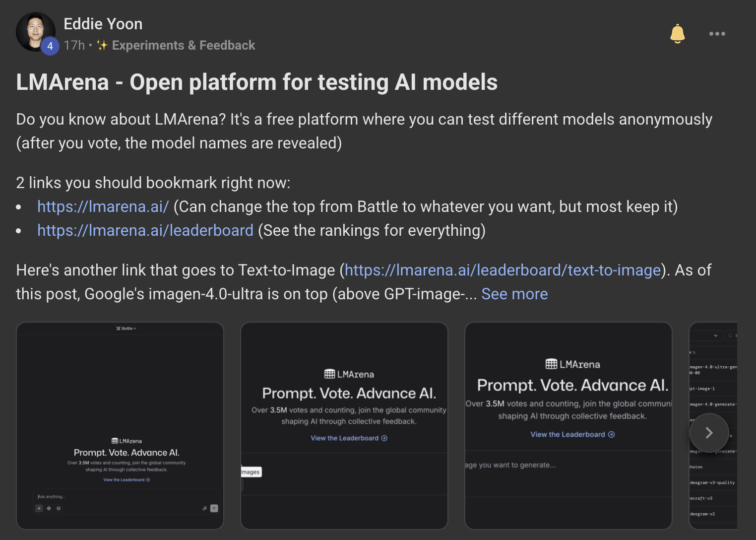Image resolution: width=756 pixels, height=540 pixels.
Task: Click the attachment icon beside the send arrow
Action: pos(204,508)
